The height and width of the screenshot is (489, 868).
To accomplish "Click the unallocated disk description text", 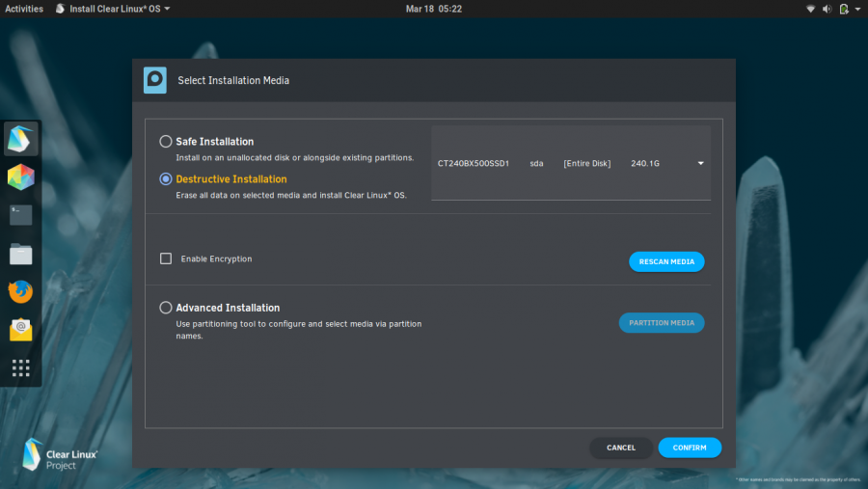I will 294,157.
